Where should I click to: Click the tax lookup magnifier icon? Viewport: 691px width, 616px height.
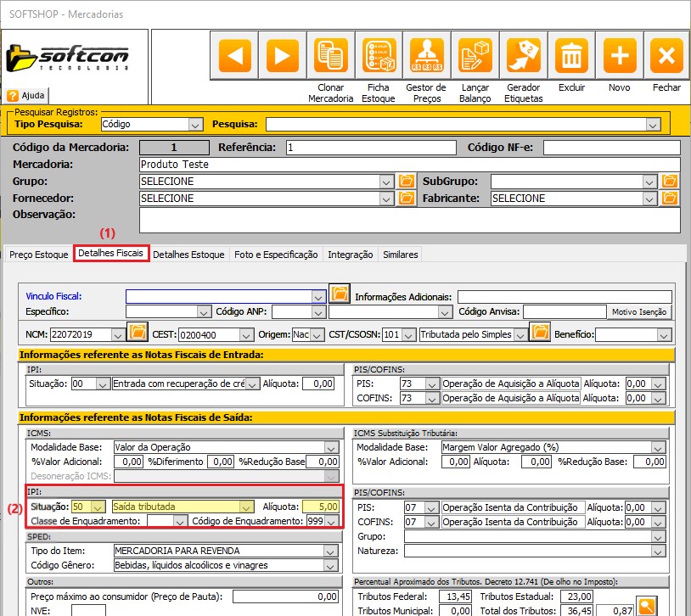click(x=647, y=607)
